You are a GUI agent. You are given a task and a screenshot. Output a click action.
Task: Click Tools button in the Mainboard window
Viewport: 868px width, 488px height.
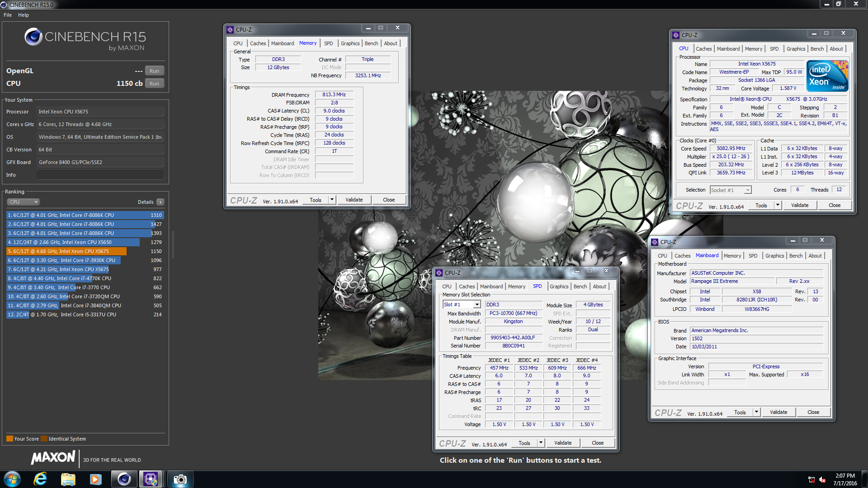pos(740,412)
